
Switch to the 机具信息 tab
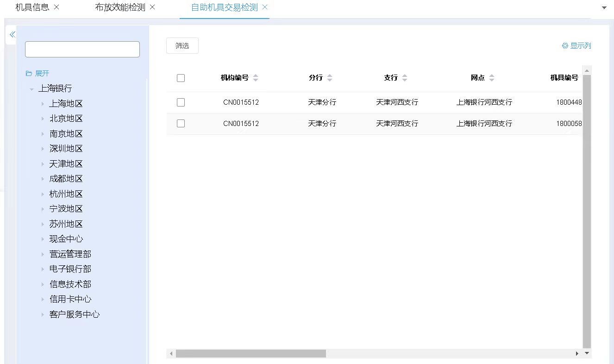pos(32,7)
